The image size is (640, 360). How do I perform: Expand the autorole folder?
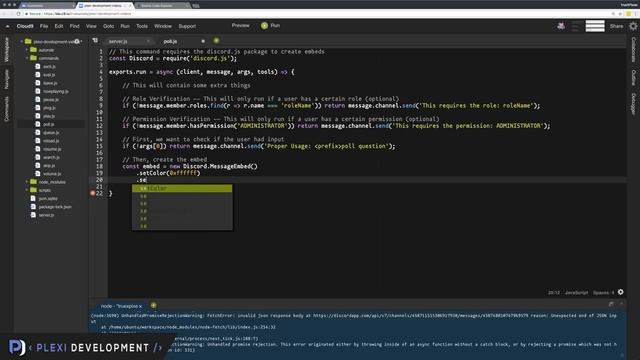27,50
